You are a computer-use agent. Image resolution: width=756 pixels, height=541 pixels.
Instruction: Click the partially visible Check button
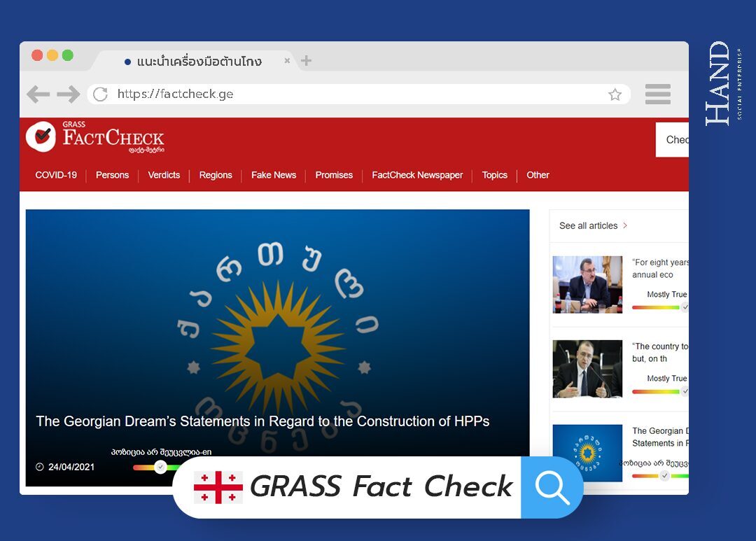click(x=672, y=140)
